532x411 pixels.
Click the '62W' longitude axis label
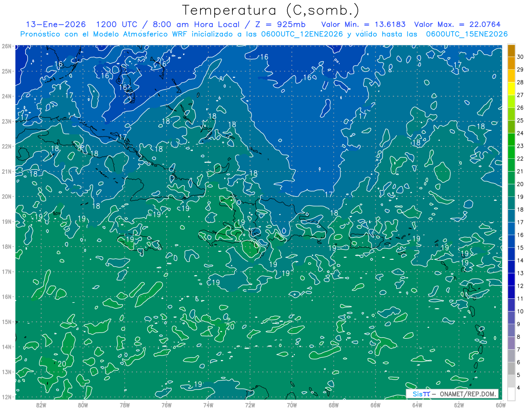pyautogui.click(x=459, y=405)
